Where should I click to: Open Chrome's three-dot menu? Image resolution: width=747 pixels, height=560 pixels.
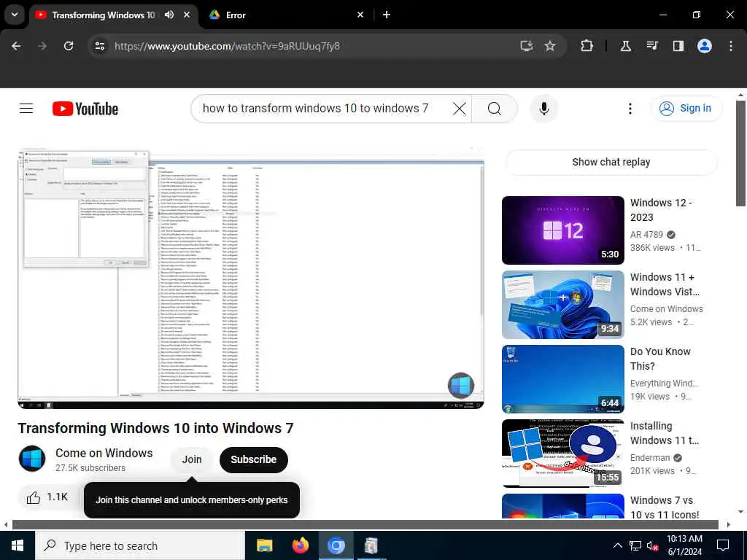(731, 46)
